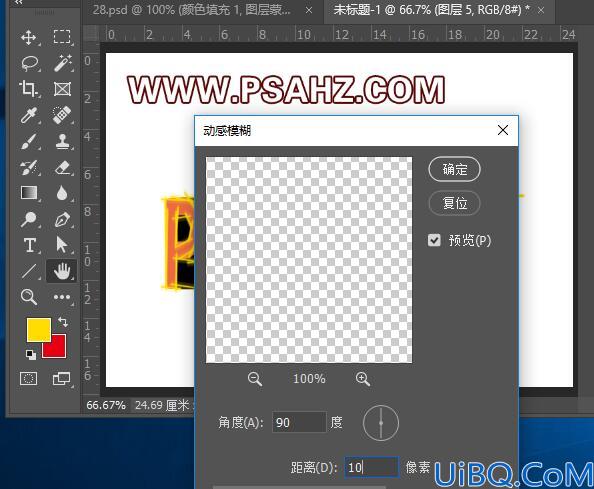The height and width of the screenshot is (489, 594).
Task: Select the Horizontal Type tool
Action: 30,245
